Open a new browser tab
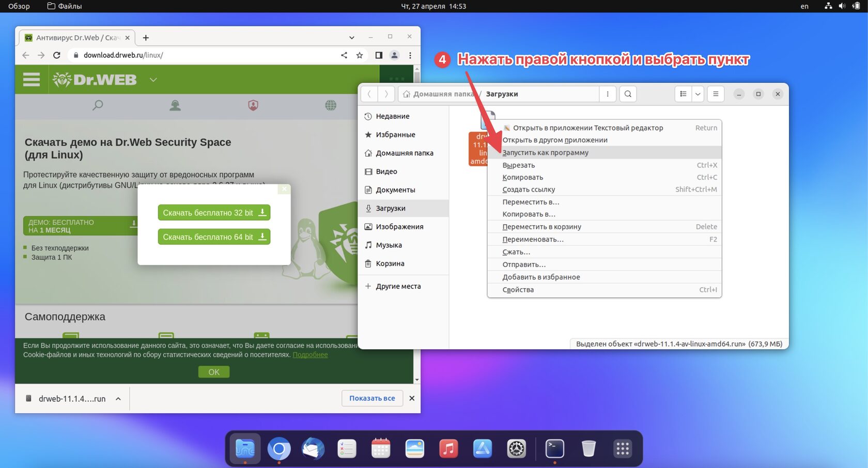This screenshot has width=868, height=468. (146, 38)
